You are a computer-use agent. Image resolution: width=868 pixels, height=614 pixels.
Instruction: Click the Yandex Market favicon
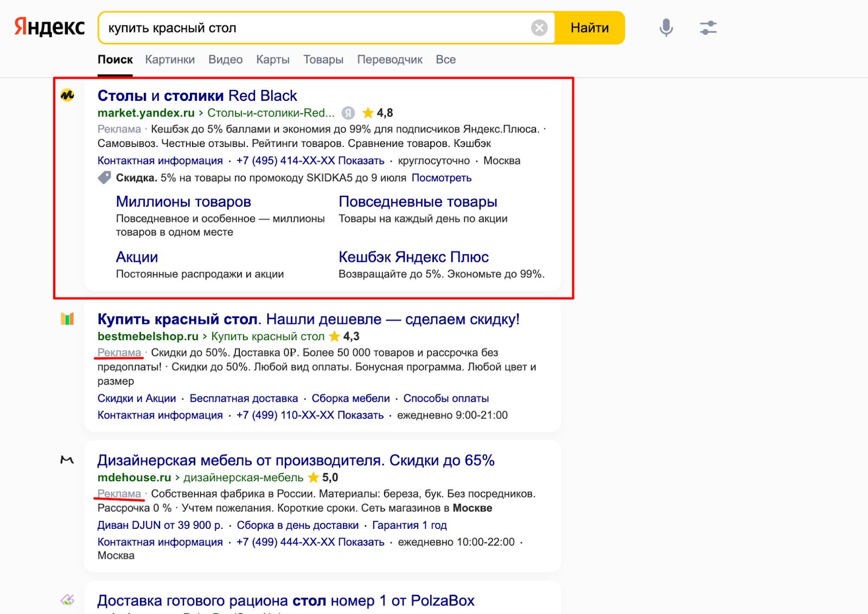(x=67, y=95)
